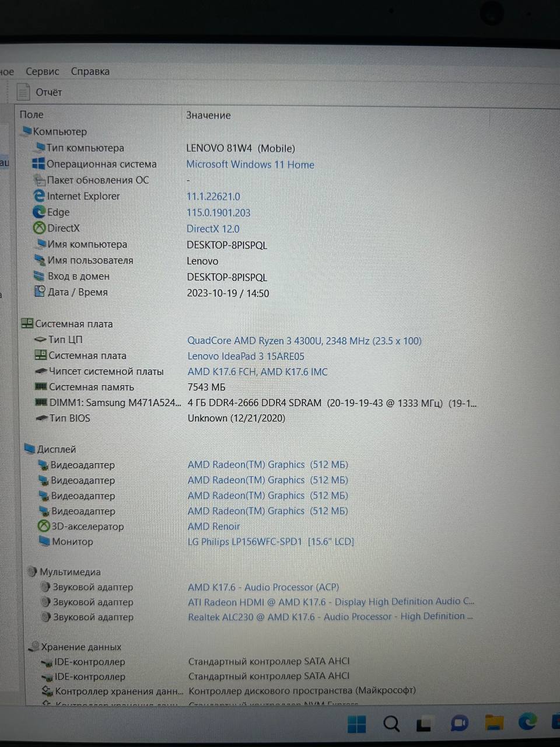
Task: Launch Microsoft Edge from the taskbar
Action: pos(528,722)
